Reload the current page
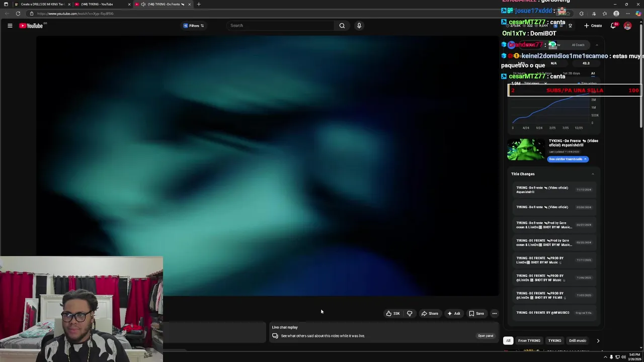 coord(18,14)
